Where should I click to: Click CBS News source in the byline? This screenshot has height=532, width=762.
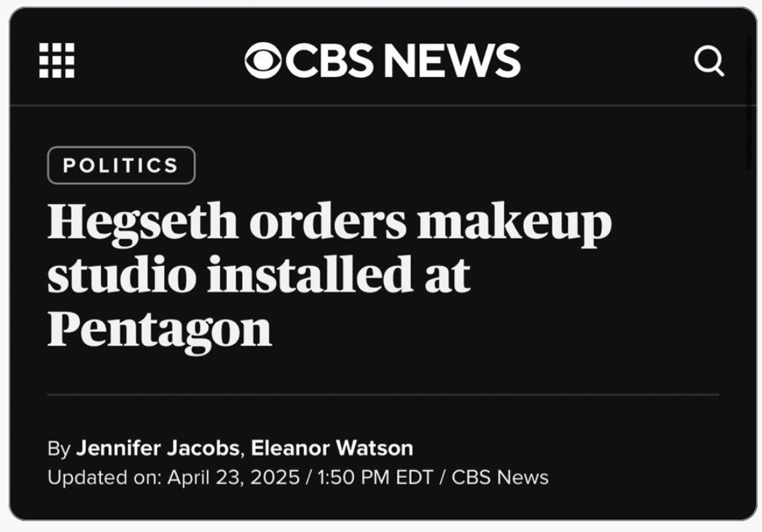[x=500, y=477]
